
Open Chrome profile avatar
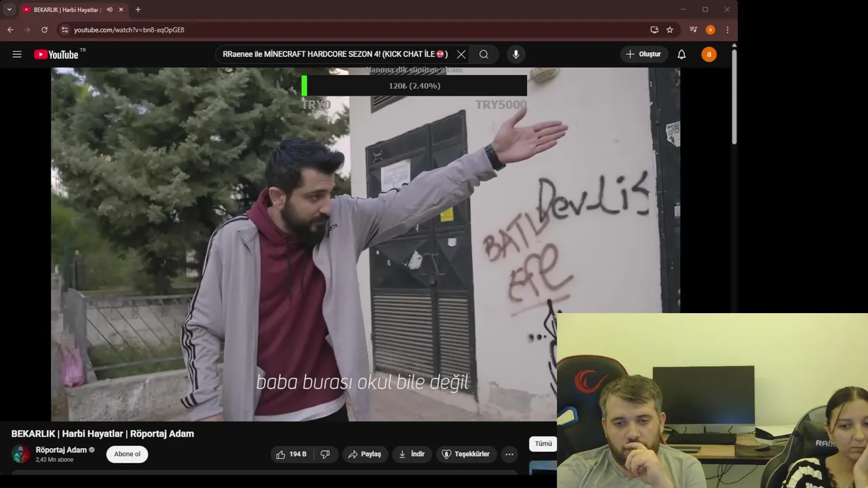[x=710, y=30]
